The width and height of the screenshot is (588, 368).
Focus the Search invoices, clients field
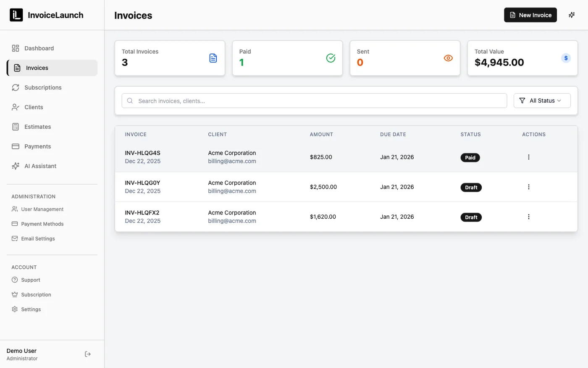click(x=314, y=101)
